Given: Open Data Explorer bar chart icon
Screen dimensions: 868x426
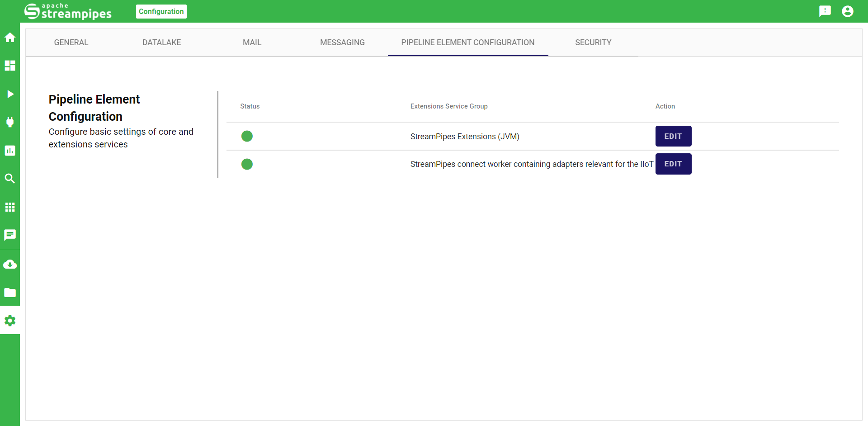Looking at the screenshot, I should [x=10, y=151].
